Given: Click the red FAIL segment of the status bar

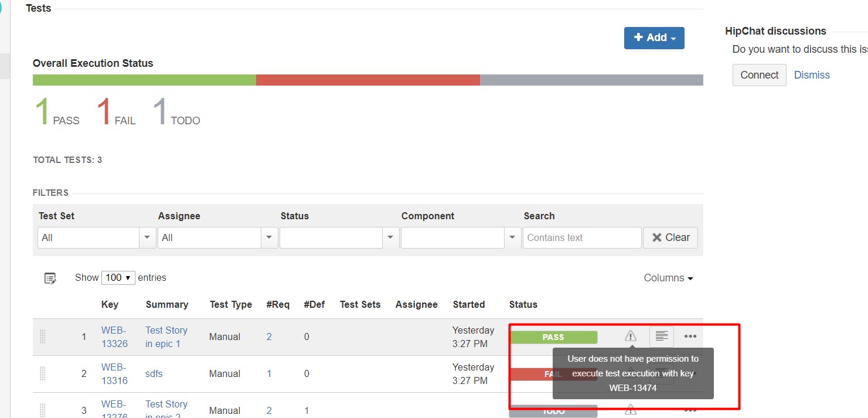Looking at the screenshot, I should pyautogui.click(x=367, y=80).
